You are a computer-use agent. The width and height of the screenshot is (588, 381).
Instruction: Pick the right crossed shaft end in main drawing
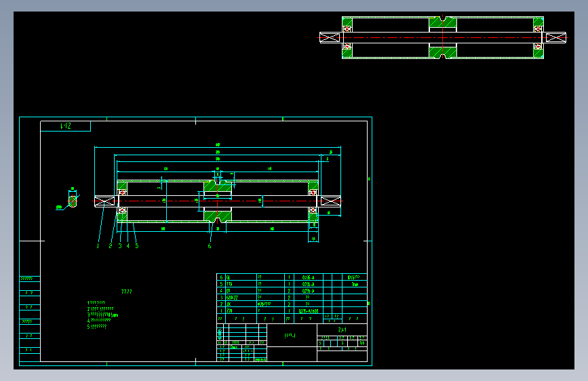(330, 201)
